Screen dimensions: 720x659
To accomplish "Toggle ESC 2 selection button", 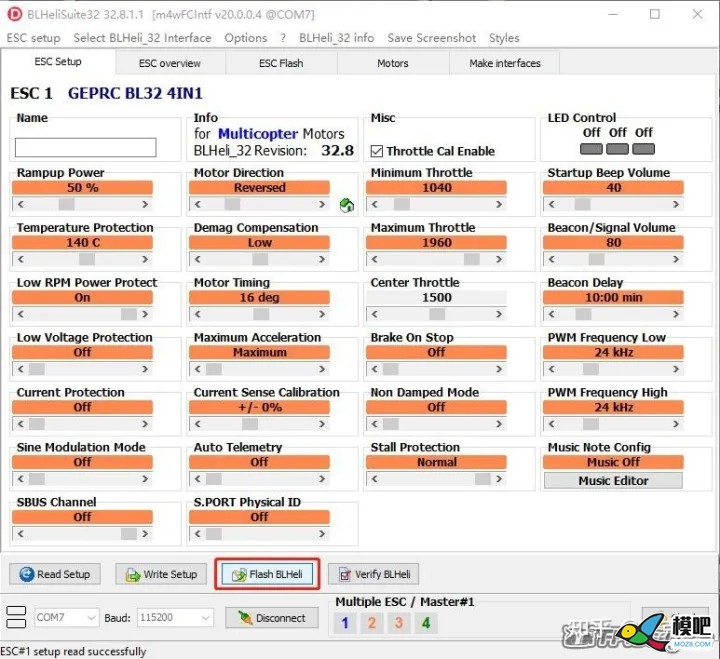I will click(372, 623).
